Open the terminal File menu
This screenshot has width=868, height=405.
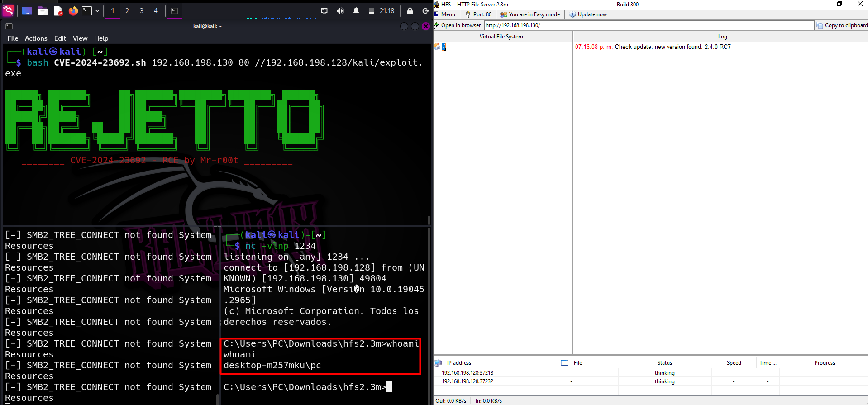tap(13, 38)
